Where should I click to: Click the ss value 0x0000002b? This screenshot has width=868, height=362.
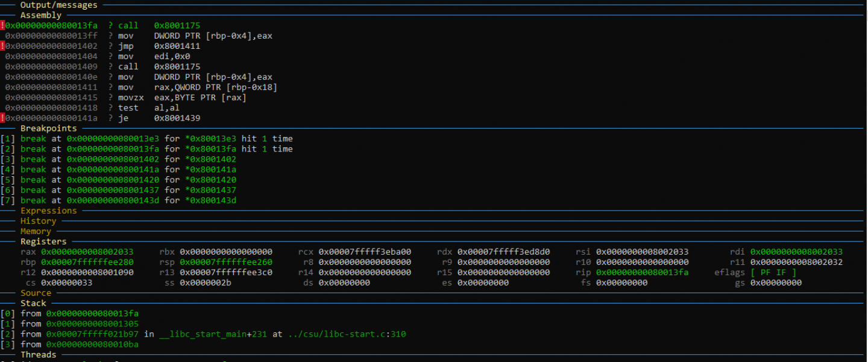click(x=206, y=283)
